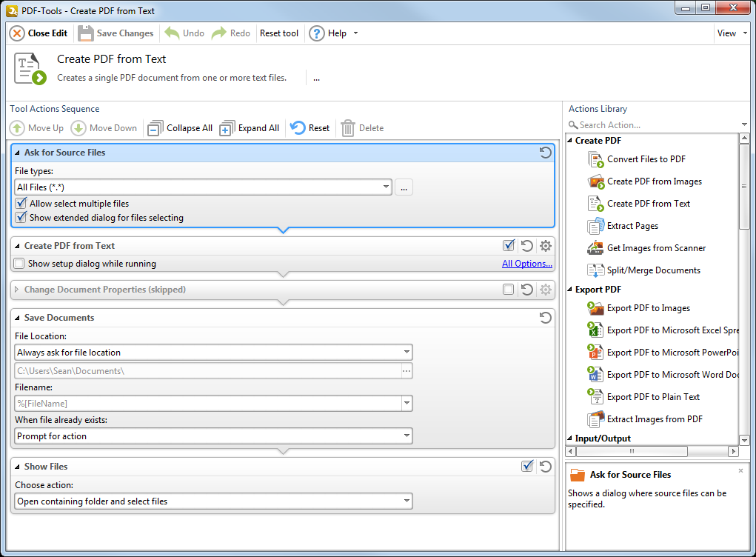
Task: Open When file already exists dropdown
Action: (x=407, y=436)
